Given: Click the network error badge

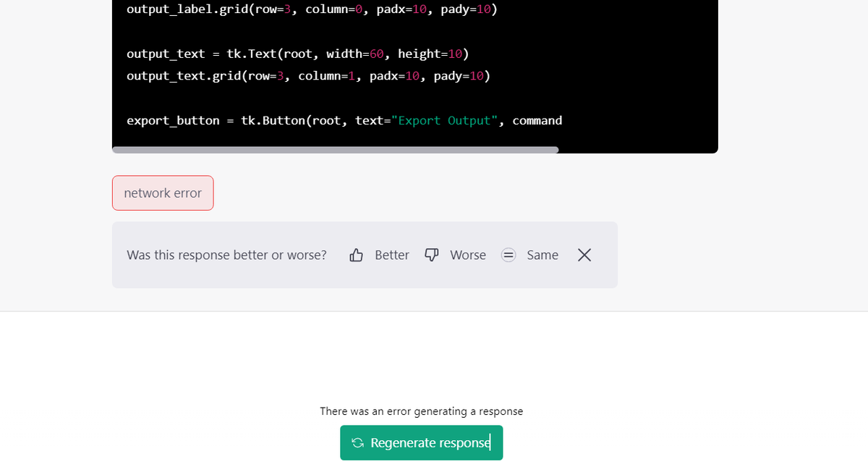Looking at the screenshot, I should (x=163, y=193).
